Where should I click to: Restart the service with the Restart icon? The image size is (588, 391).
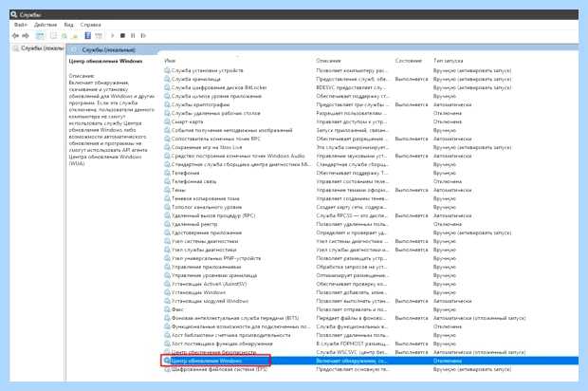click(x=143, y=36)
